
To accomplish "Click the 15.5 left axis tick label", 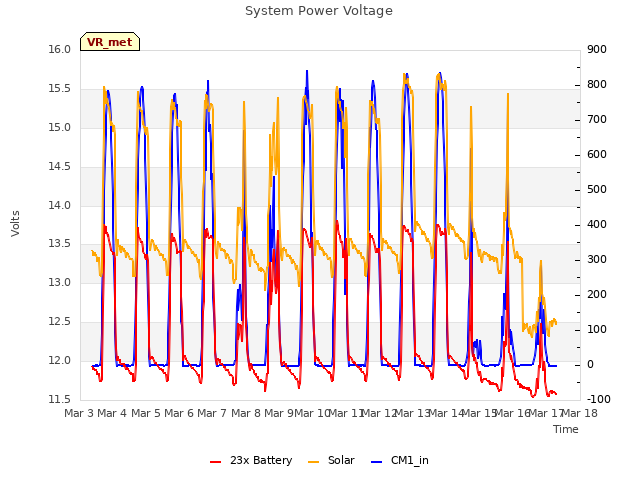I will click(x=59, y=89).
